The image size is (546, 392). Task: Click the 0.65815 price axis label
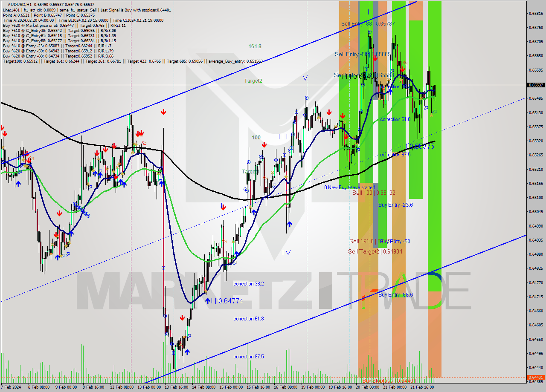point(536,13)
